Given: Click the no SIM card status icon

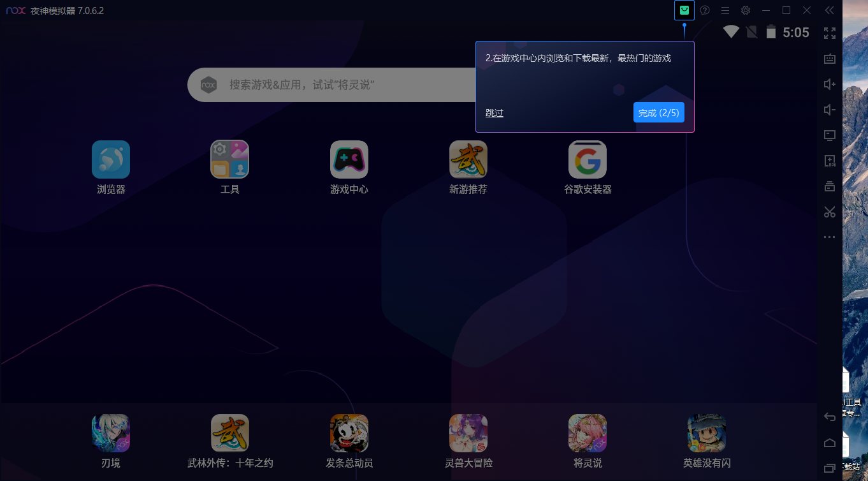Looking at the screenshot, I should tap(752, 32).
